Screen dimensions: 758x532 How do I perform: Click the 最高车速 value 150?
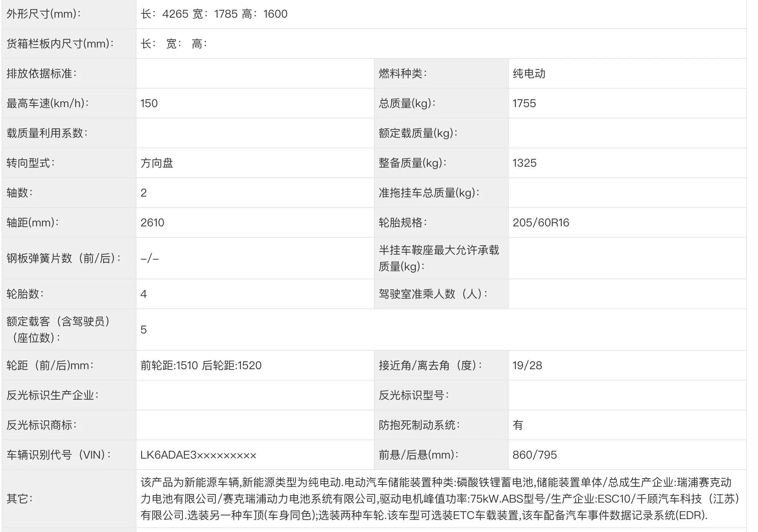(149, 103)
